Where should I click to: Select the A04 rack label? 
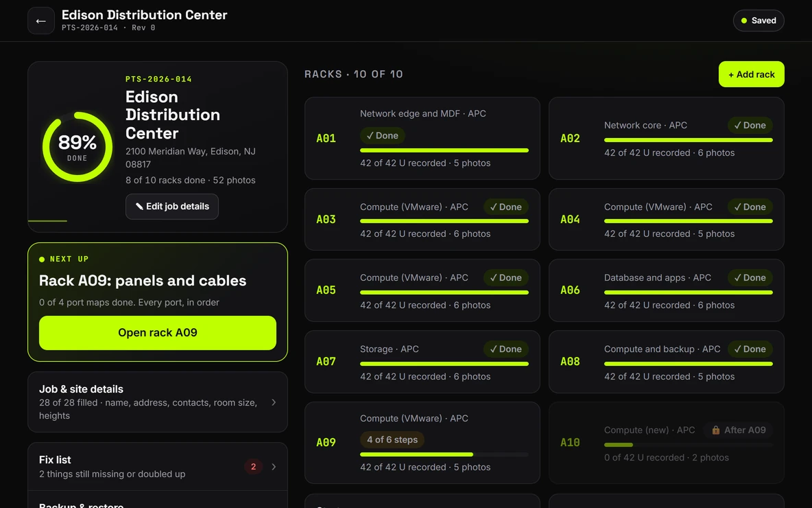(x=570, y=219)
